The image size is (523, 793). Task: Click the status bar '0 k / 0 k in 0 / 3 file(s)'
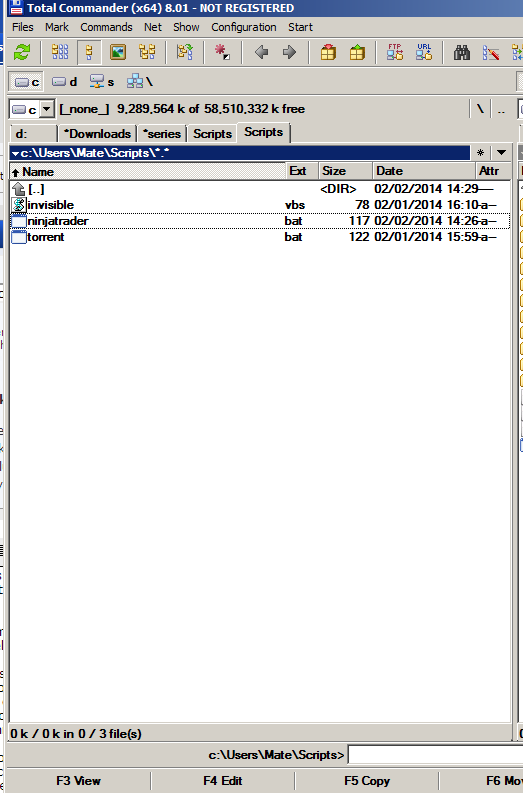[x=76, y=733]
